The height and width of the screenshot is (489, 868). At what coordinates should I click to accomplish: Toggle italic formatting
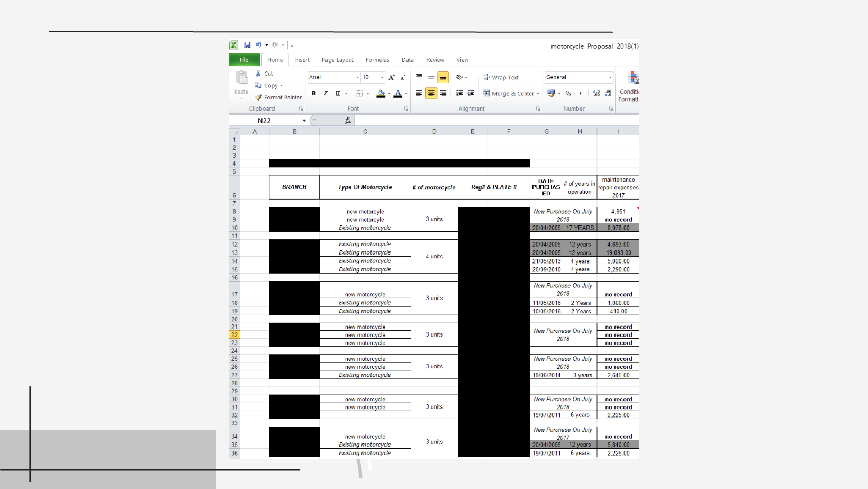click(325, 93)
